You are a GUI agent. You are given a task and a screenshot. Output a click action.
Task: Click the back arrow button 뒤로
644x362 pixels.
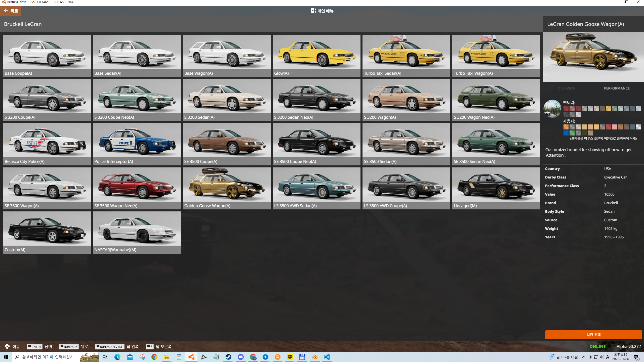click(x=11, y=11)
